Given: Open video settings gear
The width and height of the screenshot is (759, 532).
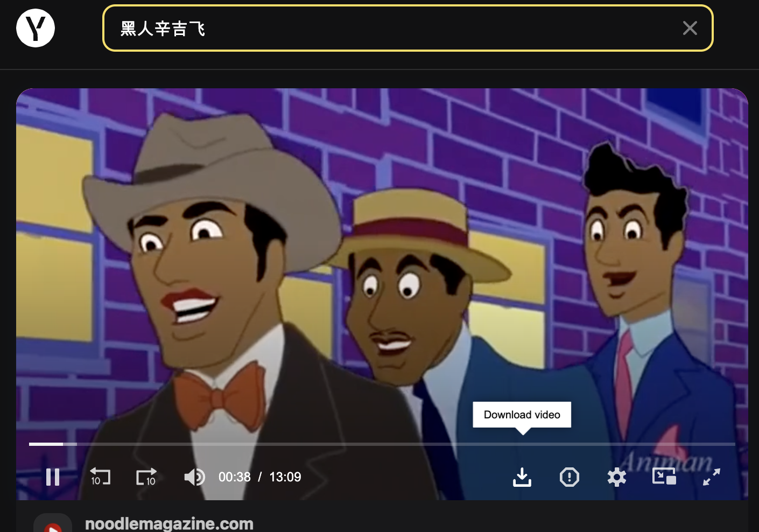Looking at the screenshot, I should [617, 477].
